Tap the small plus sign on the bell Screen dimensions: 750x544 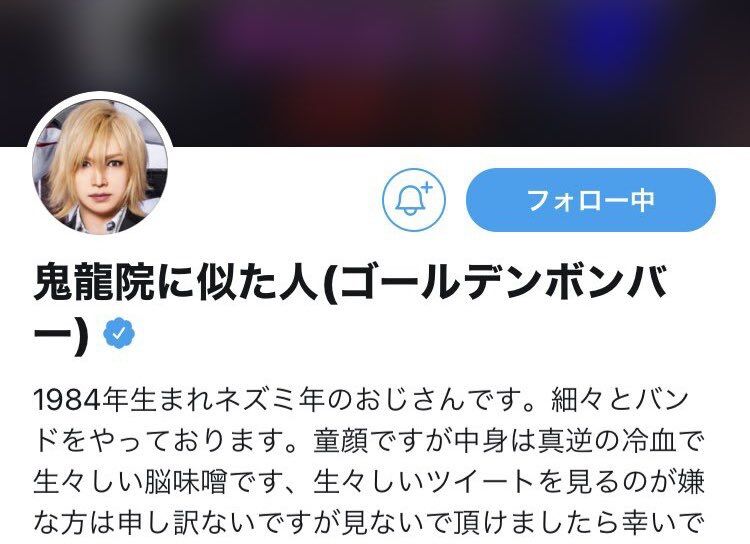pyautogui.click(x=426, y=187)
